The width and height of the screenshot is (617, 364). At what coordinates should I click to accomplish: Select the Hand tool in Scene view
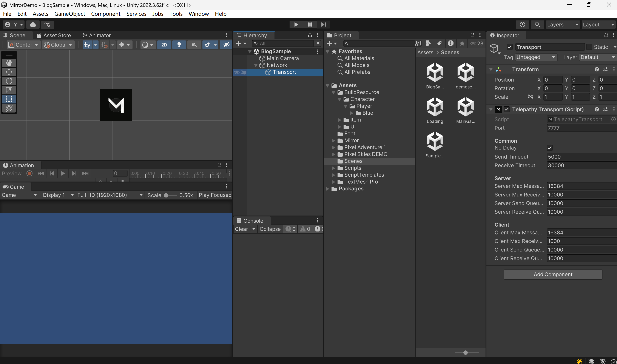[x=9, y=63]
